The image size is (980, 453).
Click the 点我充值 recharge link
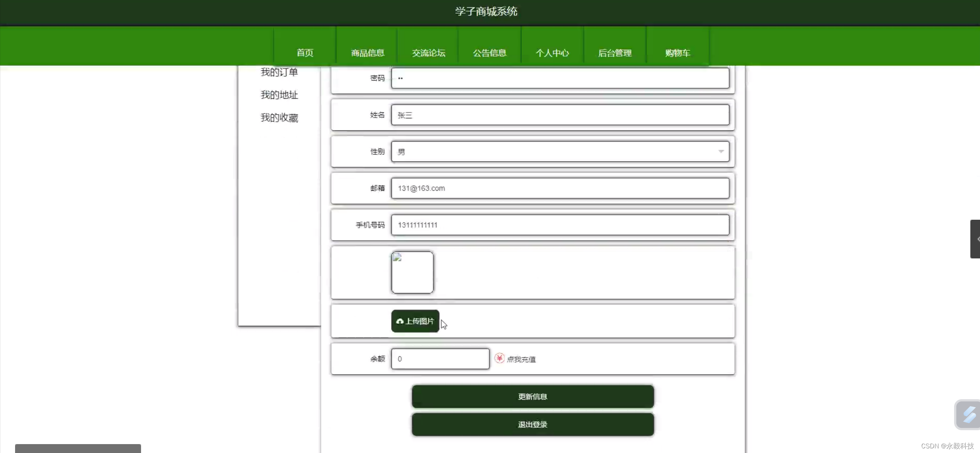click(x=521, y=359)
